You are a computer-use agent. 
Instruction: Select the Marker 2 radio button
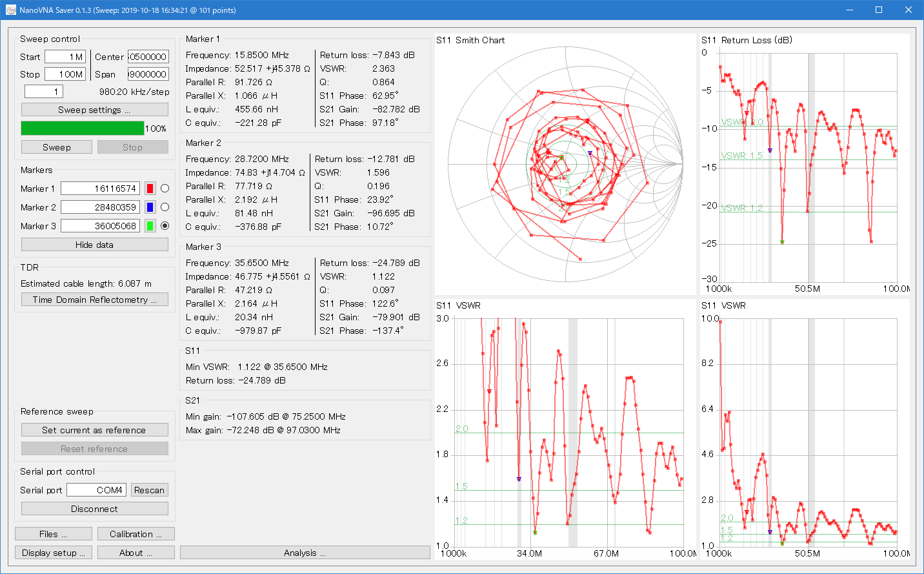(x=165, y=207)
